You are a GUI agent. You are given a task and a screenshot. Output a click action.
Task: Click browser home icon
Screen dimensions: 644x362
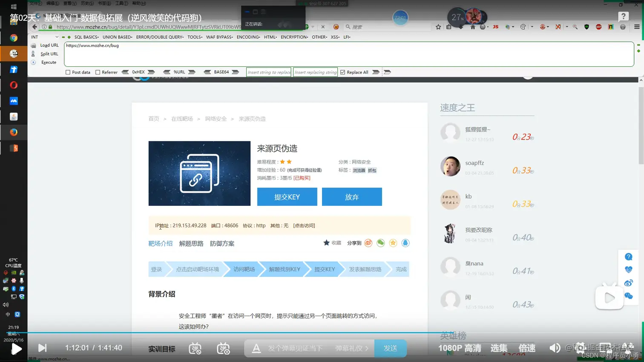pos(473,27)
